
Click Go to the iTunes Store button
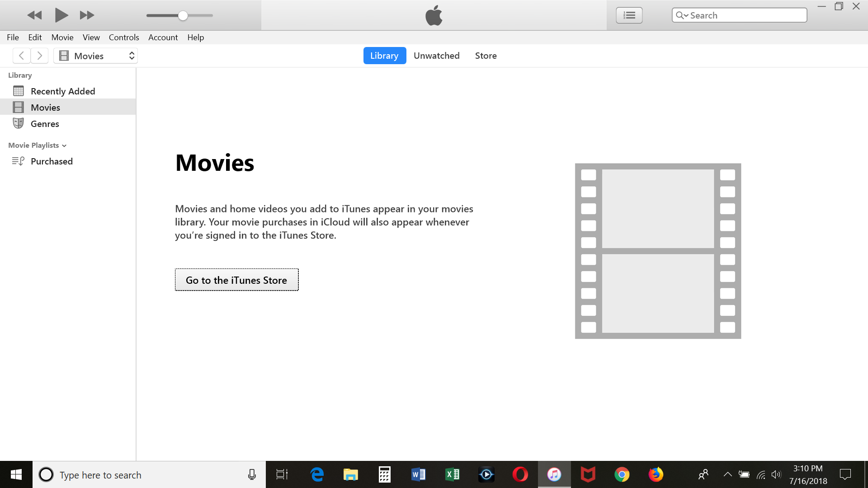236,280
